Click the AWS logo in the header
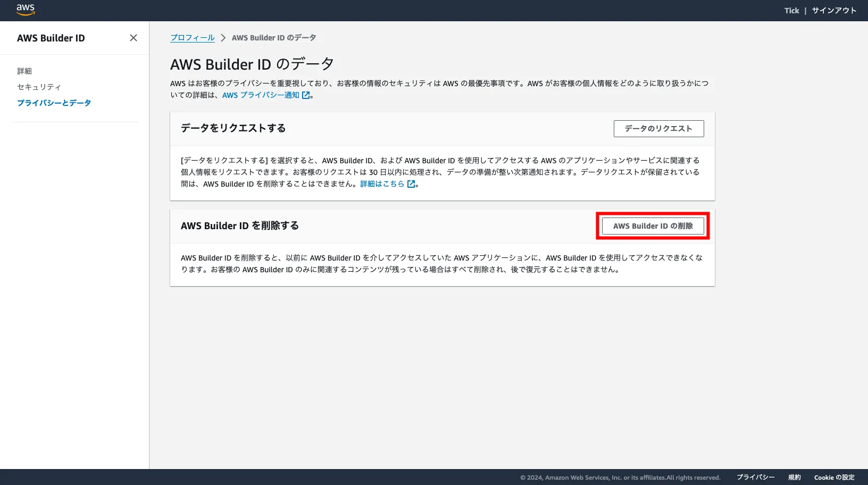This screenshot has height=485, width=868. click(x=26, y=10)
